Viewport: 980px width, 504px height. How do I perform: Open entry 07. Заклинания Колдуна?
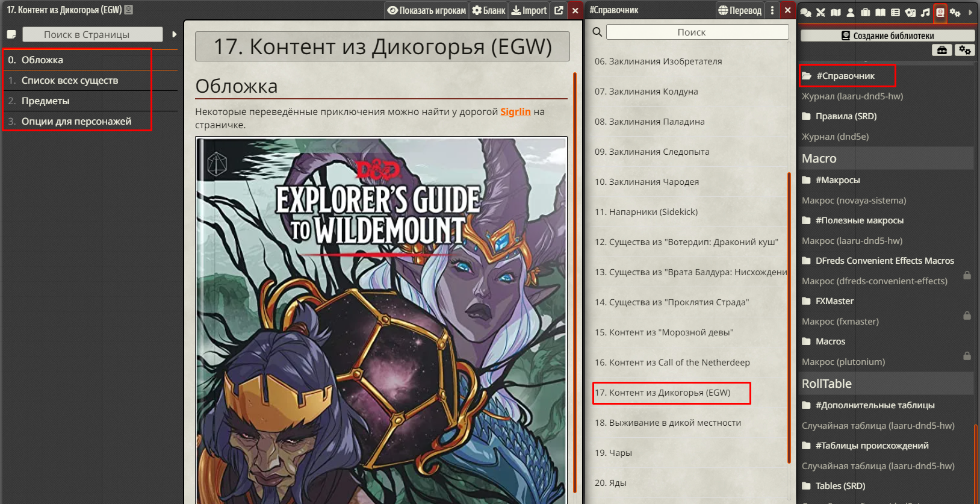click(x=689, y=92)
